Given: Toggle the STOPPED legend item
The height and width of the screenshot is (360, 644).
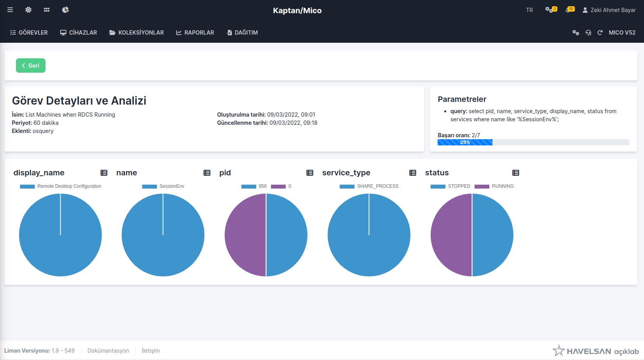Looking at the screenshot, I should pos(450,186).
